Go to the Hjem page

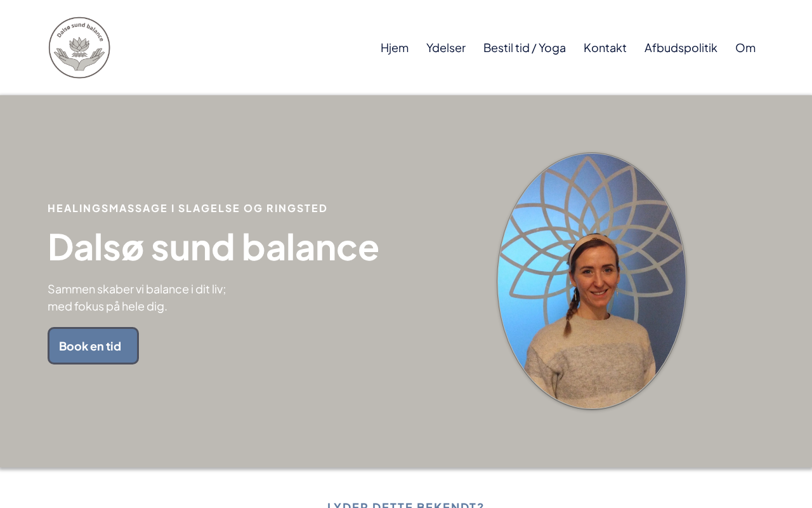395,48
